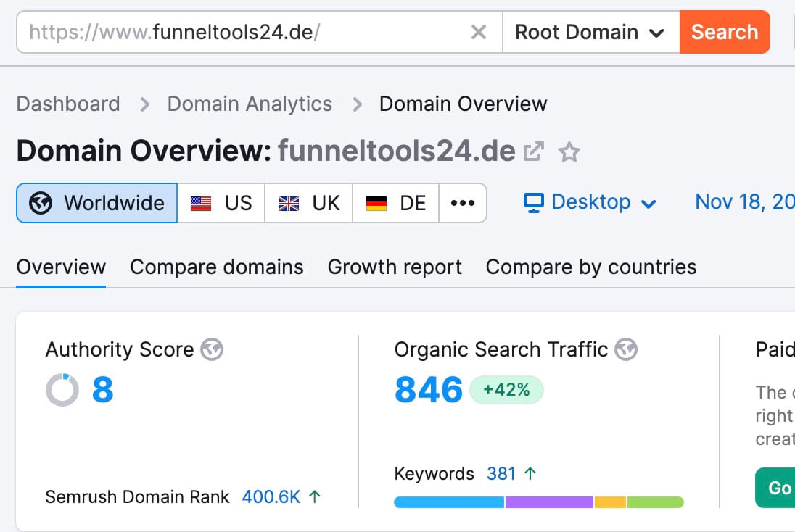Open the more countries ellipsis button

click(462, 203)
